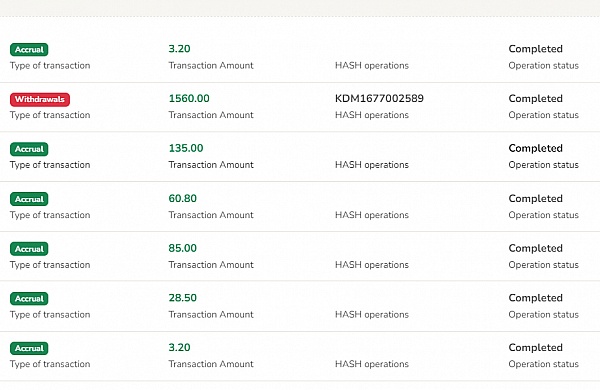The image size is (600, 390).
Task: Select the 60.80 transaction amount
Action: coord(183,199)
